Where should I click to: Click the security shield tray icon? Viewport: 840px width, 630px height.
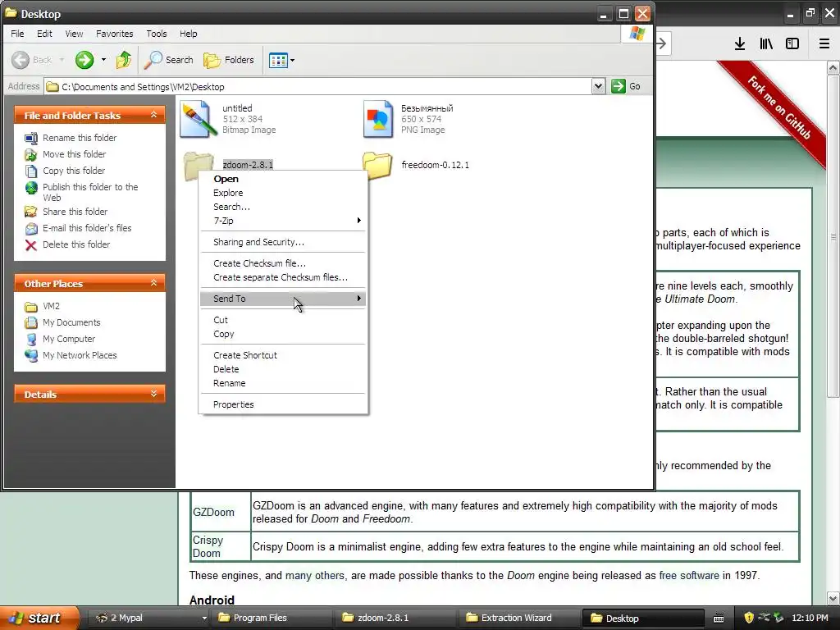coord(749,618)
